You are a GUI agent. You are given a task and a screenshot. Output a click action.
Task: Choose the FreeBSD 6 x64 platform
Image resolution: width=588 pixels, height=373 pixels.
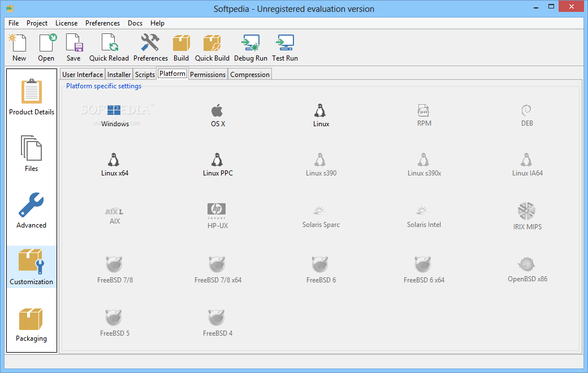tap(424, 270)
